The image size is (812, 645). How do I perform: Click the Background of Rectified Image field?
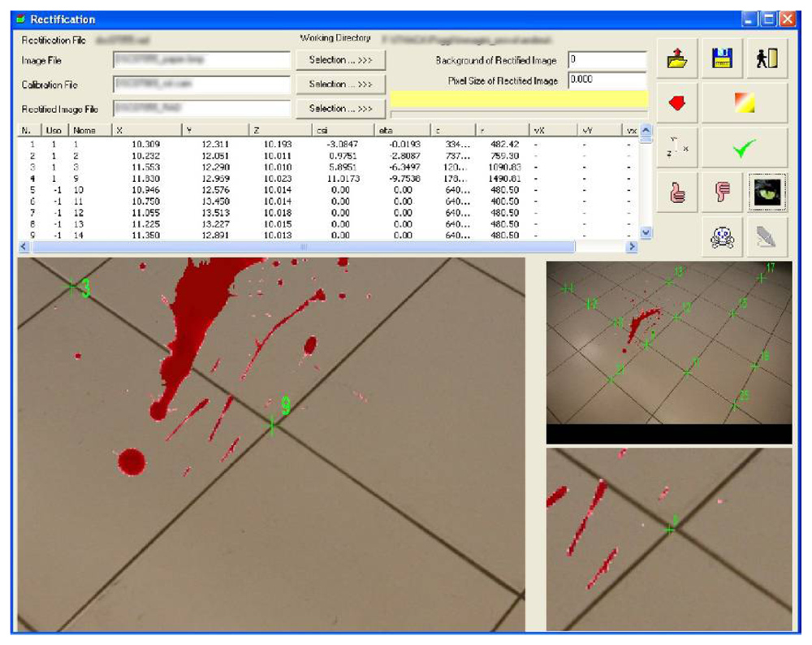607,60
